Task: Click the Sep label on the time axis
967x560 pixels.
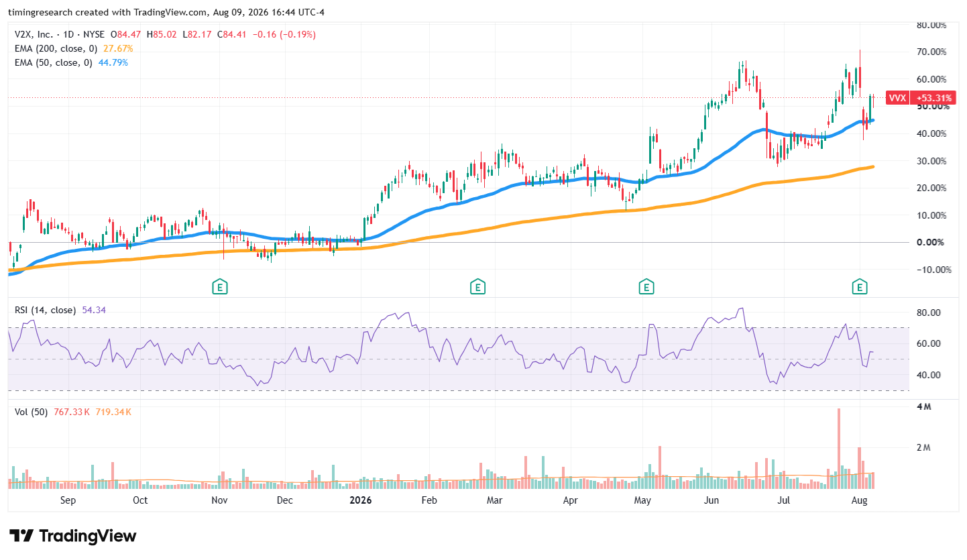Action: (68, 500)
